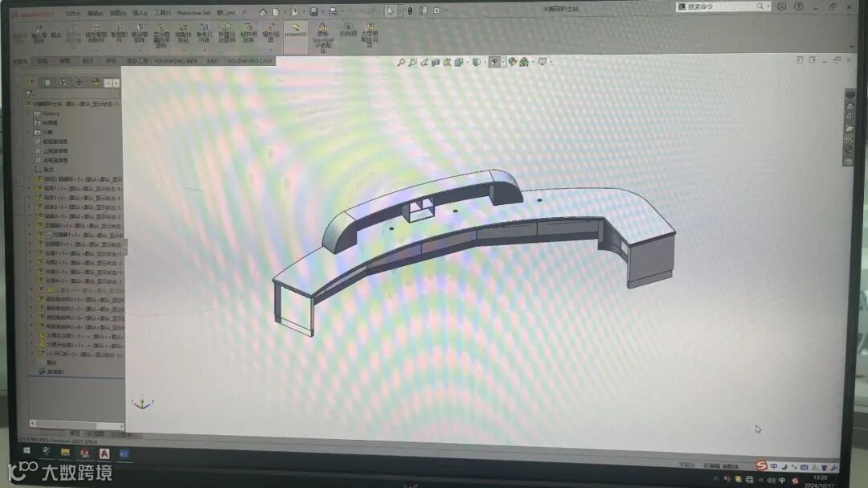Image resolution: width=868 pixels, height=488 pixels.
Task: Click the View Settings monitor icon
Action: point(542,62)
